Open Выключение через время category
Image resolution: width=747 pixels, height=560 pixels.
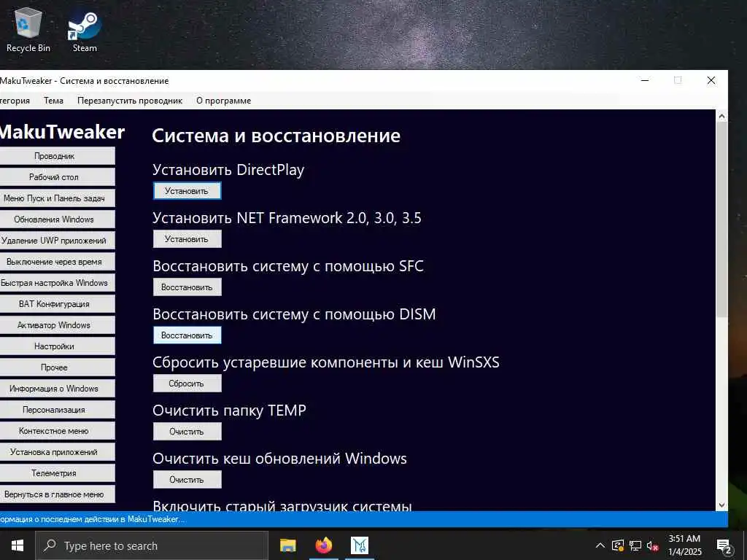pyautogui.click(x=57, y=262)
